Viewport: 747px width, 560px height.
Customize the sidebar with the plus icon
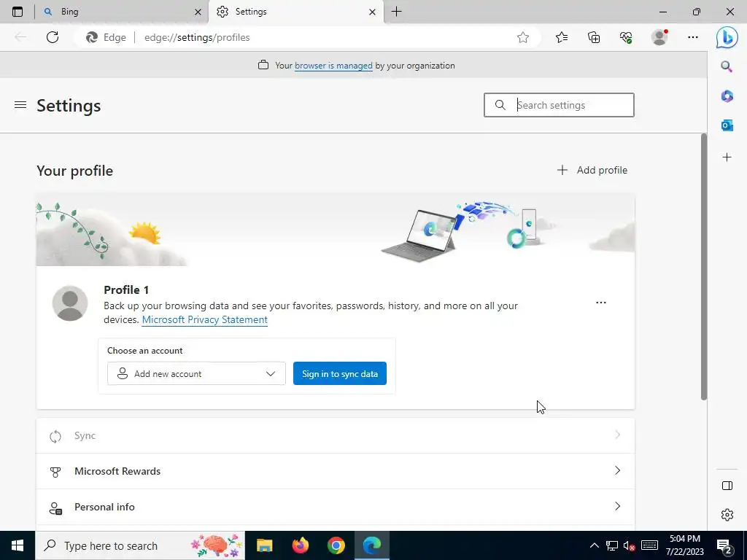tap(727, 157)
